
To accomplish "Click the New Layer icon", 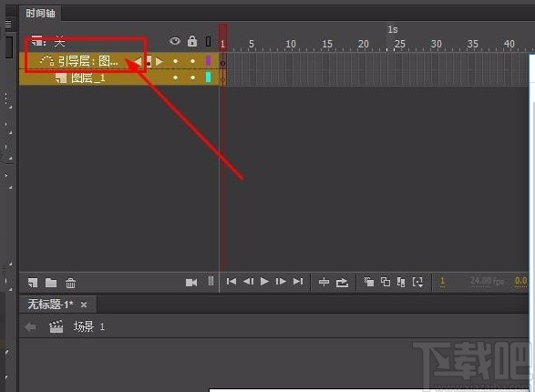I will click(x=33, y=283).
